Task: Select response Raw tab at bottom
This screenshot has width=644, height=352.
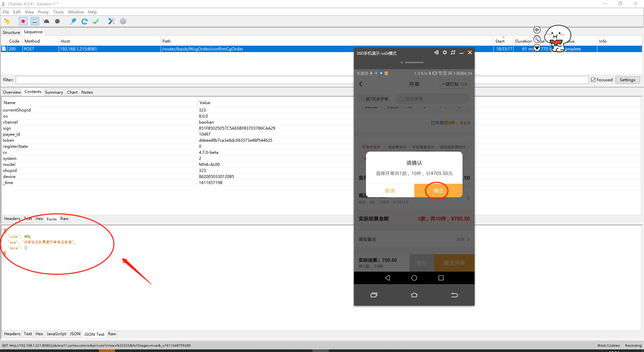Action: 112,334
